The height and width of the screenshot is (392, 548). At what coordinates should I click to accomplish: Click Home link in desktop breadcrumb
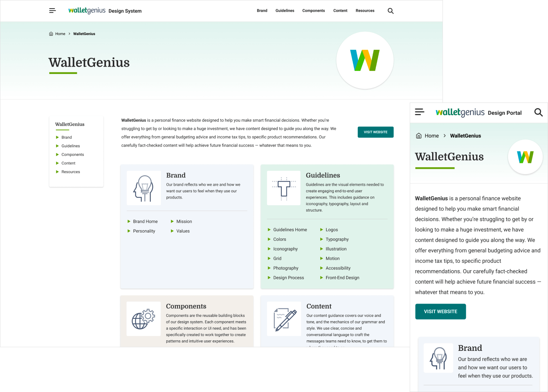point(60,34)
